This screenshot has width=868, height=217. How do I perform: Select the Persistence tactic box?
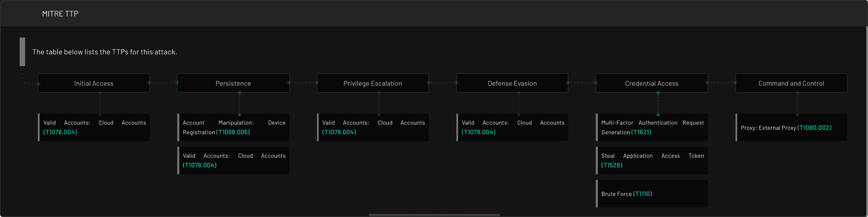pos(233,83)
